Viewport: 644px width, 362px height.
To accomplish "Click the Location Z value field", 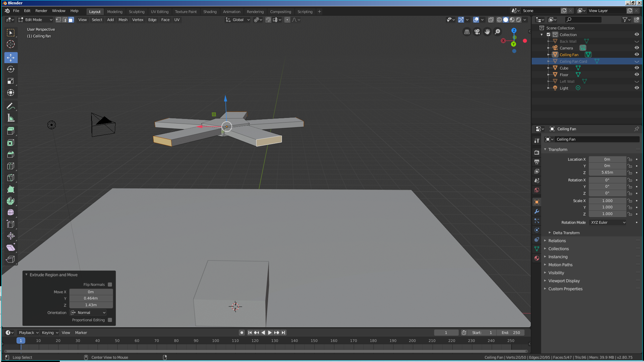I will pyautogui.click(x=607, y=172).
